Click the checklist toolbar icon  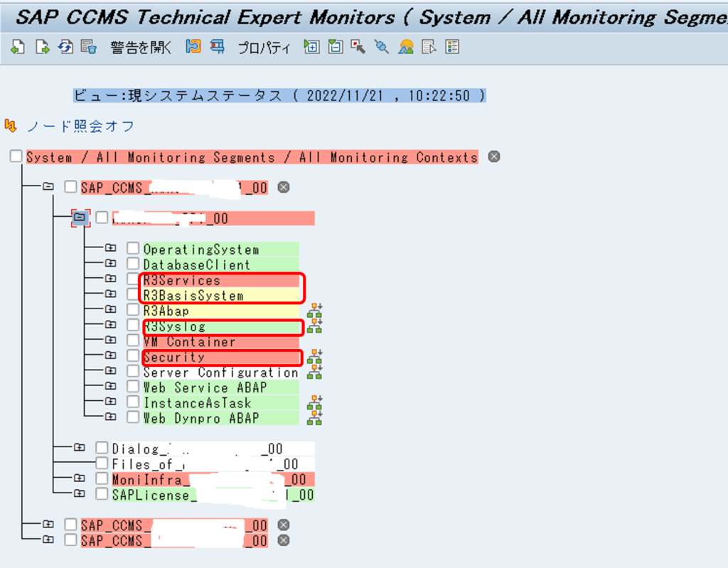tap(452, 46)
